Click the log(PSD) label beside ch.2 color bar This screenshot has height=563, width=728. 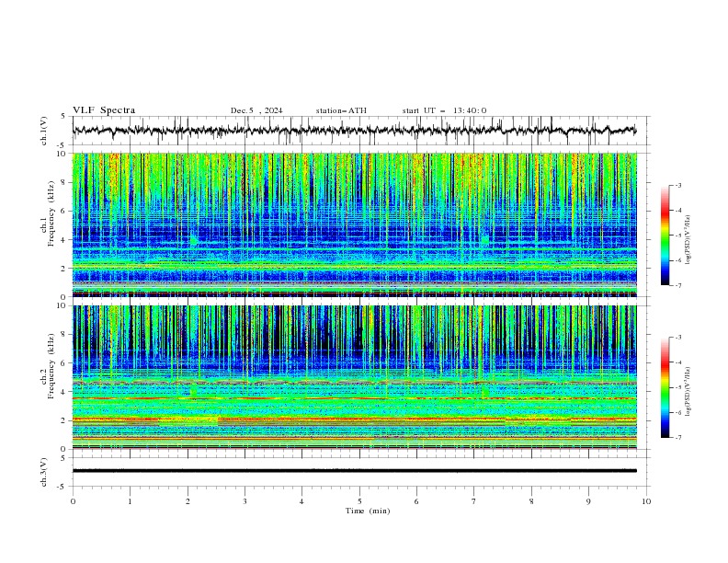(688, 392)
